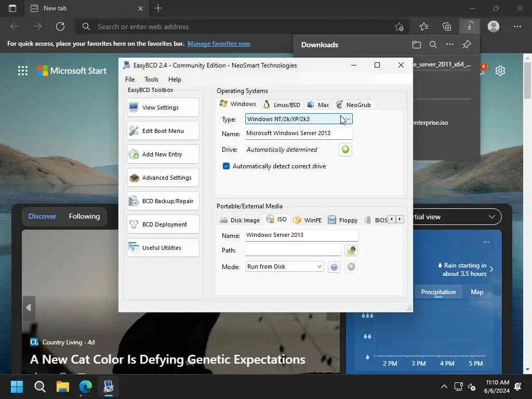Open more options in Downloads panel
This screenshot has width=532, height=399.
(x=449, y=45)
